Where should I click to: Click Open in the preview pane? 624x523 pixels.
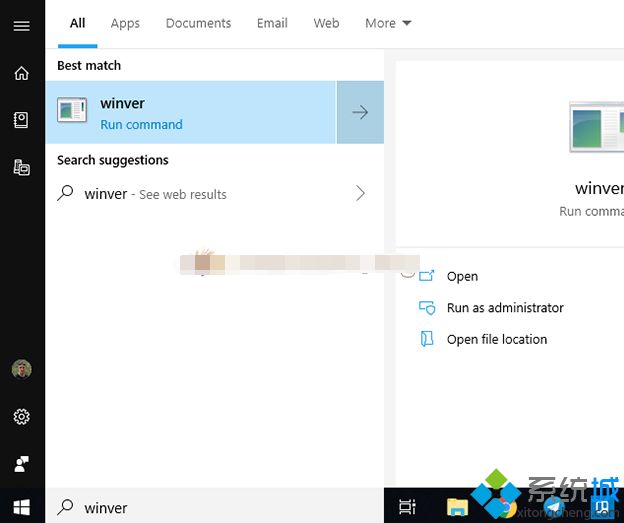click(x=462, y=276)
